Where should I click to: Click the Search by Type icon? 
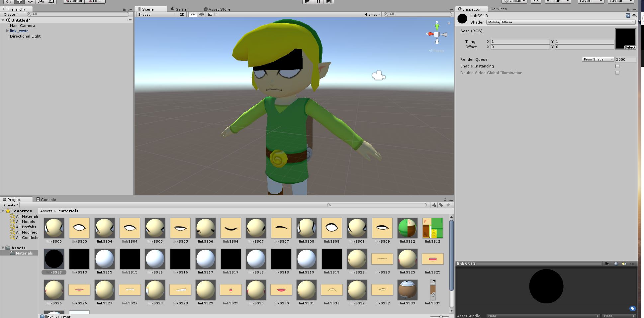pyautogui.click(x=434, y=205)
